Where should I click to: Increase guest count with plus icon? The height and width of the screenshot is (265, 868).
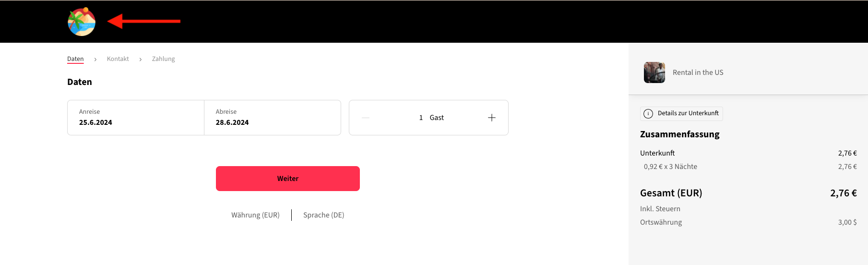point(492,118)
